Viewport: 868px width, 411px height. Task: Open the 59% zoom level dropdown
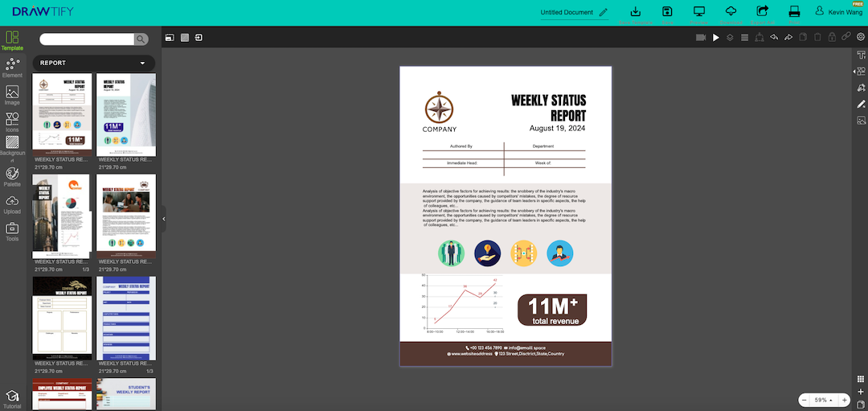tap(824, 400)
